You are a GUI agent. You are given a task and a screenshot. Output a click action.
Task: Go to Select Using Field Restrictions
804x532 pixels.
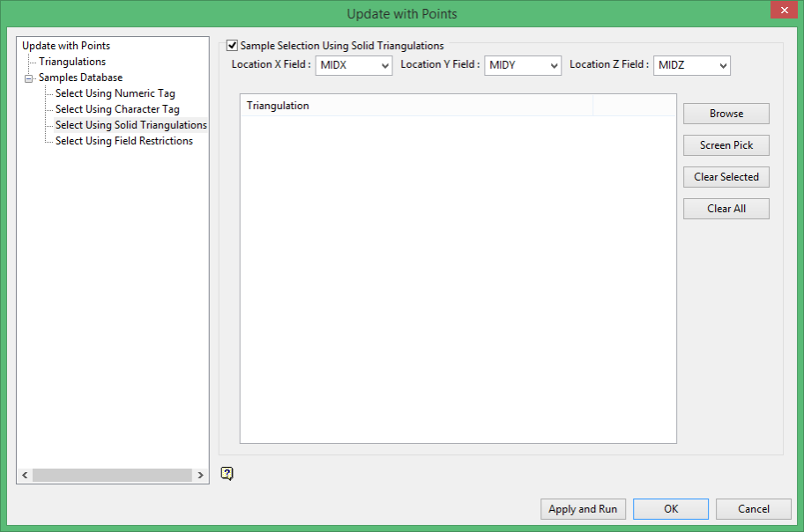pos(124,141)
